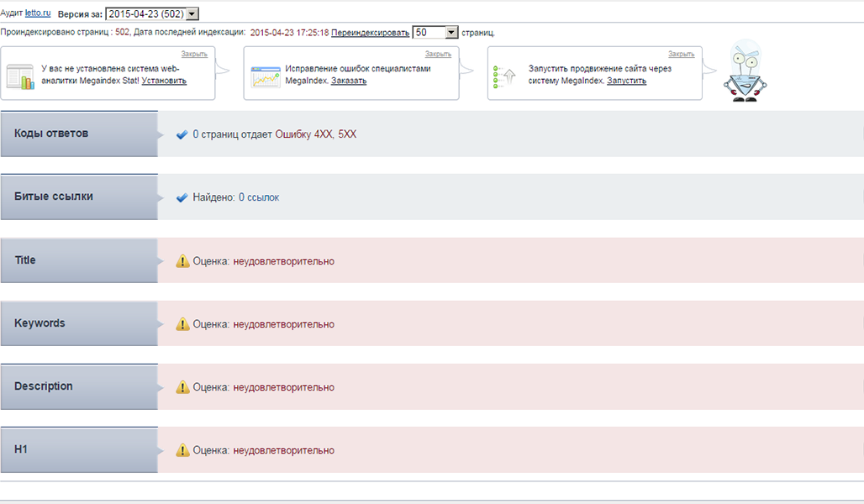The height and width of the screenshot is (504, 864).
Task: Click the warning icon in Description row
Action: point(182,387)
